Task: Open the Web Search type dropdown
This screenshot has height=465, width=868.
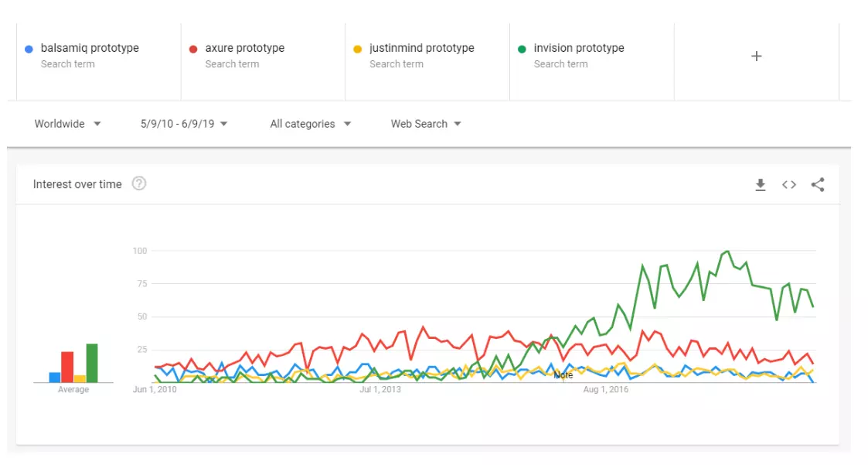Action: 426,124
